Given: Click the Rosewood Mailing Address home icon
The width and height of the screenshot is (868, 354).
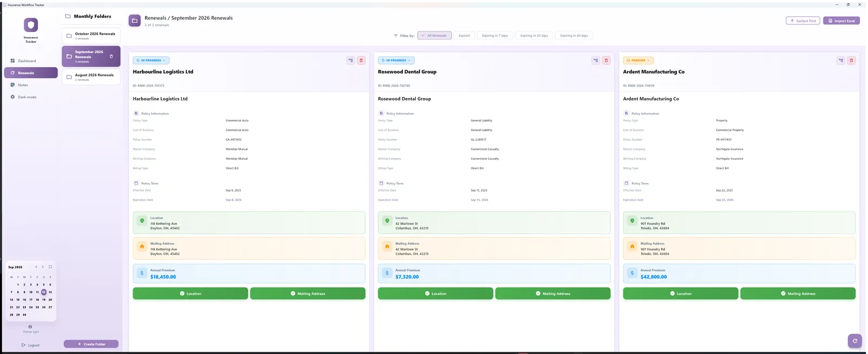Looking at the screenshot, I should pyautogui.click(x=387, y=246).
